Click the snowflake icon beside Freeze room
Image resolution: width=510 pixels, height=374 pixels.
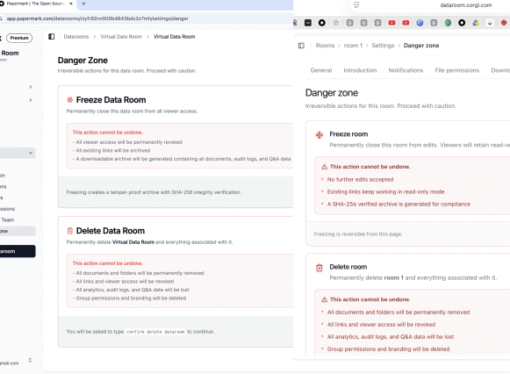[319, 135]
